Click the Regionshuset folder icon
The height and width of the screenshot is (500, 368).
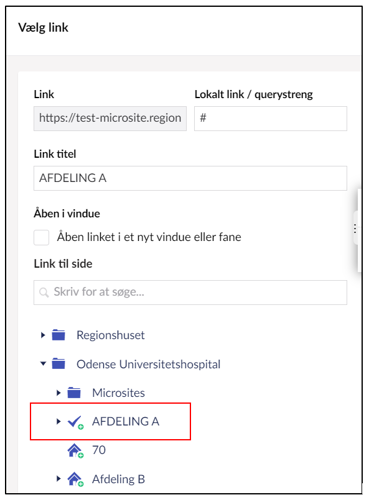(x=59, y=335)
